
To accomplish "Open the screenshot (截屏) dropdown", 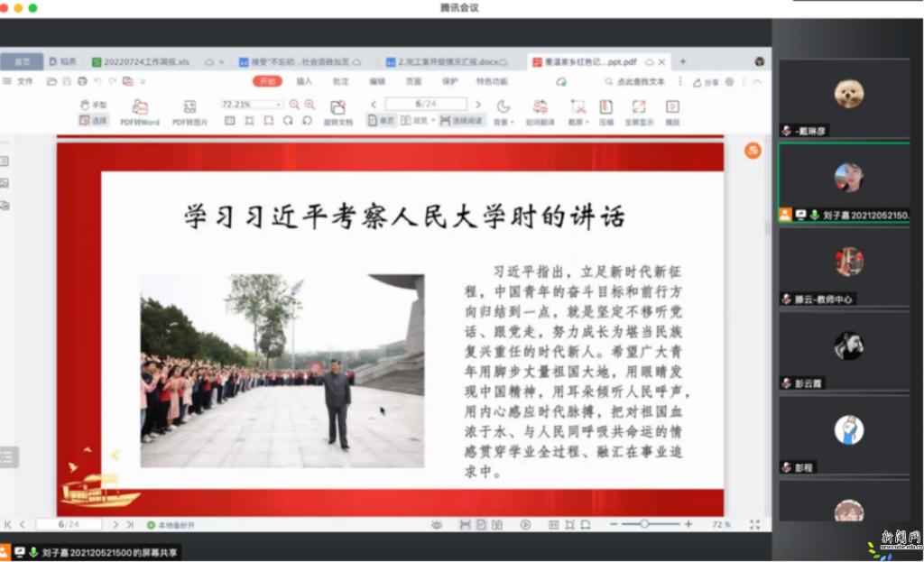I will (578, 113).
